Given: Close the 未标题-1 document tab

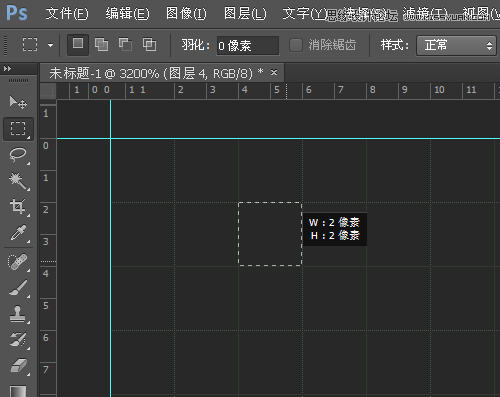Looking at the screenshot, I should point(274,72).
